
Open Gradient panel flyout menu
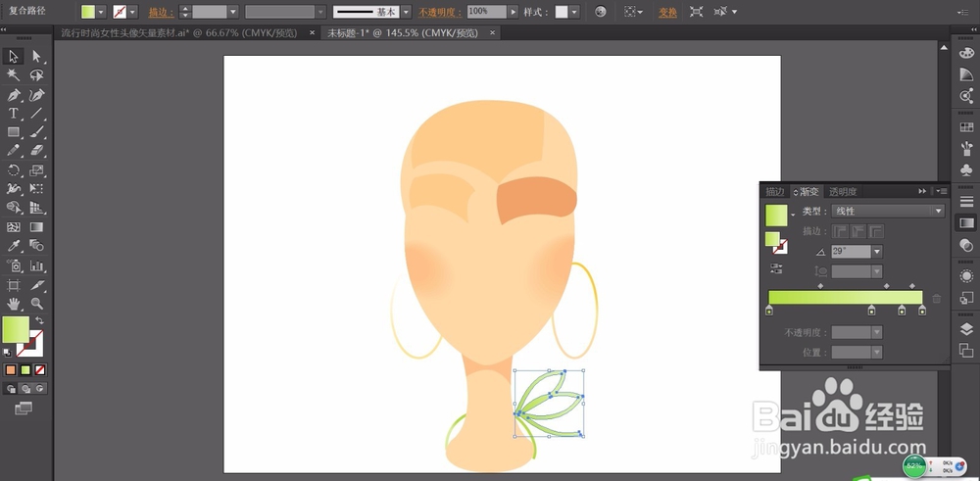click(x=941, y=191)
